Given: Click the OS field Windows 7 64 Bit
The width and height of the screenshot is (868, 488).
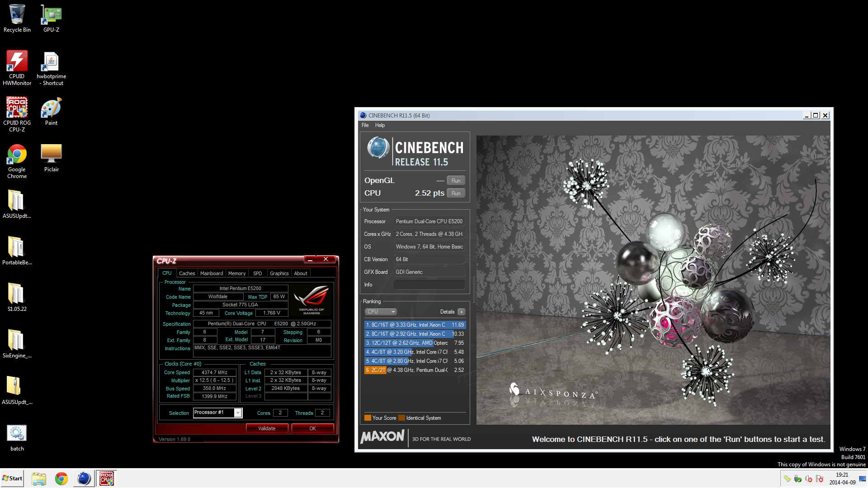Looking at the screenshot, I should tap(429, 247).
